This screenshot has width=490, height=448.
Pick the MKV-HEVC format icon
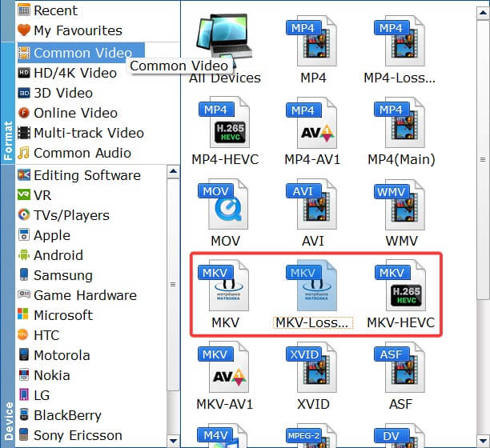click(400, 286)
